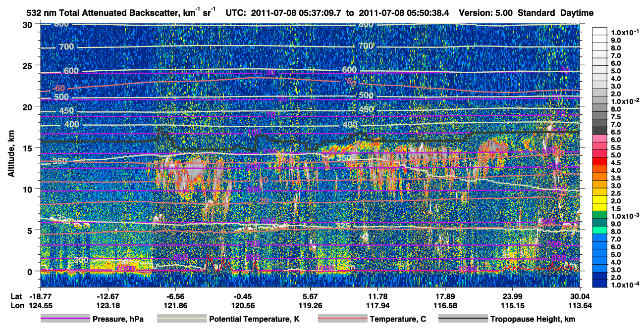This screenshot has width=644, height=330.
Task: Click the longitude value 121.86
Action: [x=175, y=305]
